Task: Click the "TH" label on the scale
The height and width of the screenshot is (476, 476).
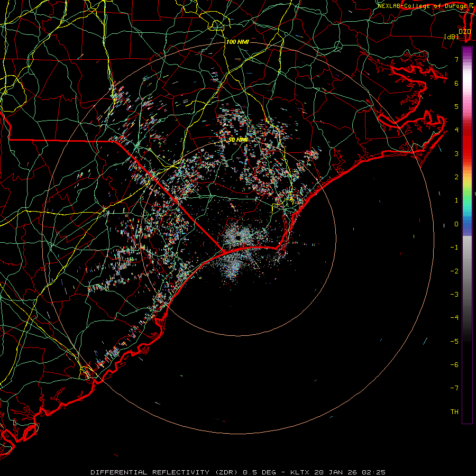Action: pyautogui.click(x=454, y=412)
